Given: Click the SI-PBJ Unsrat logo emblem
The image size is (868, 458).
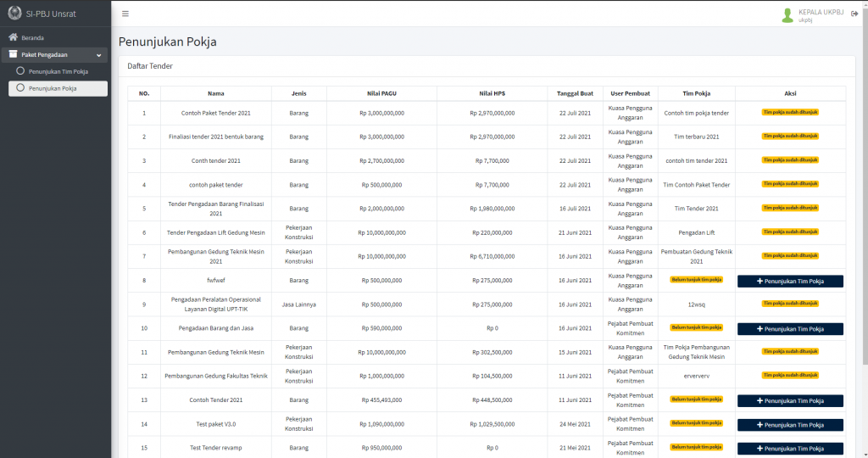Looking at the screenshot, I should pos(14,14).
